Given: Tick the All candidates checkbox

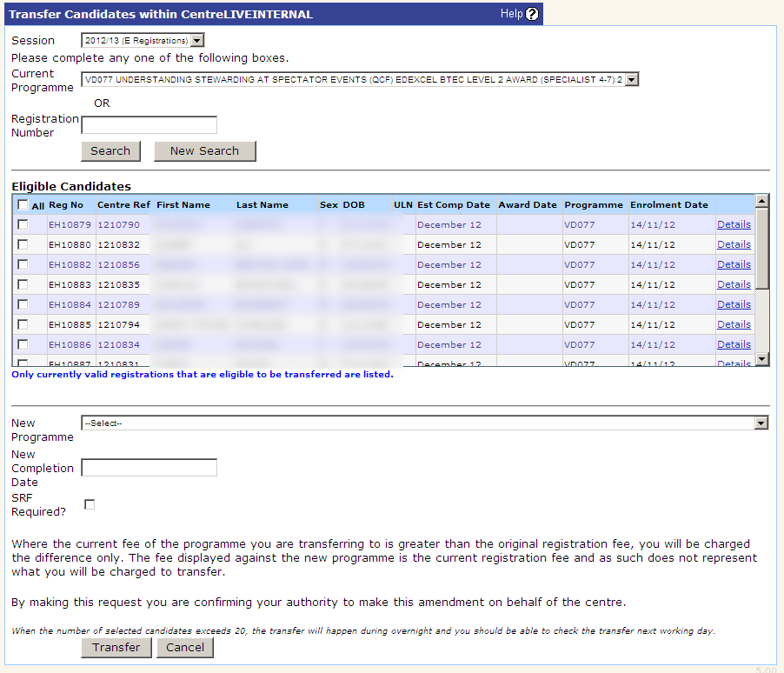Looking at the screenshot, I should [x=23, y=205].
